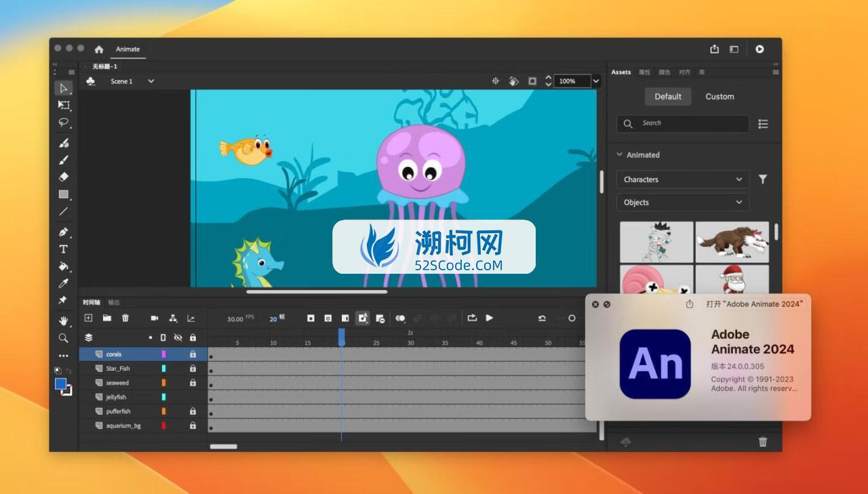The height and width of the screenshot is (494, 868).
Task: Click the Quick Share export icon
Action: (714, 49)
